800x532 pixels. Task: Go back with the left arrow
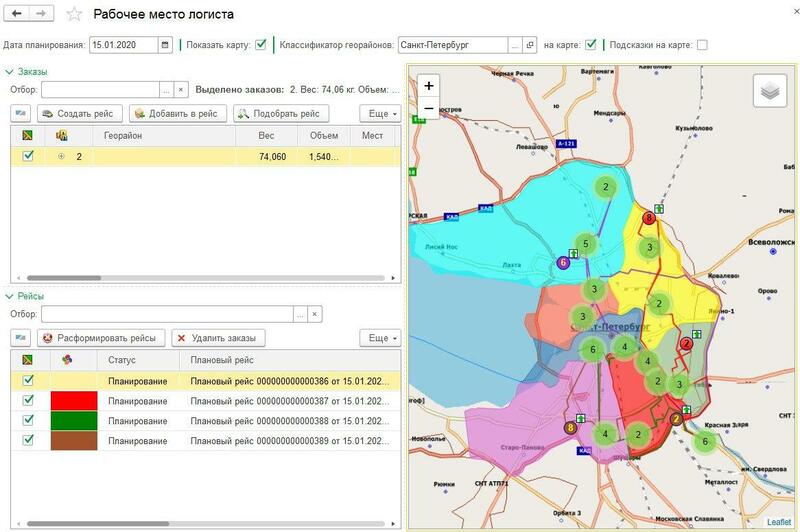pyautogui.click(x=17, y=15)
